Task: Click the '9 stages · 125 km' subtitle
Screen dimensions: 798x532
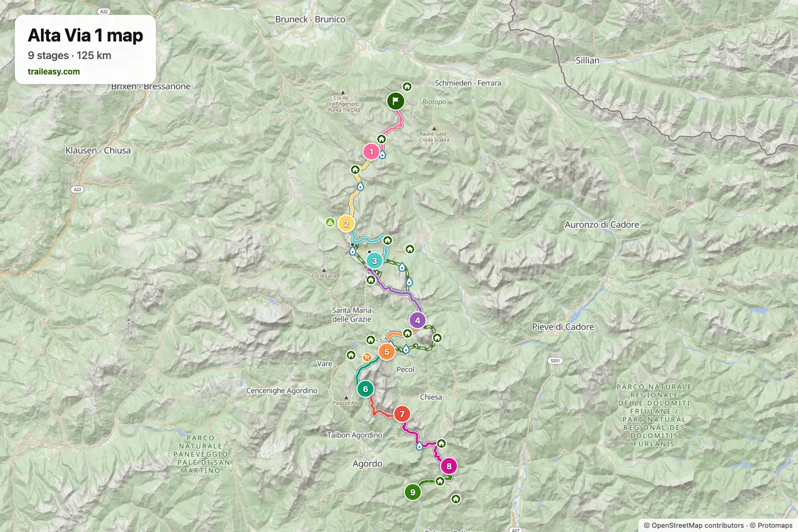Action: click(x=70, y=55)
